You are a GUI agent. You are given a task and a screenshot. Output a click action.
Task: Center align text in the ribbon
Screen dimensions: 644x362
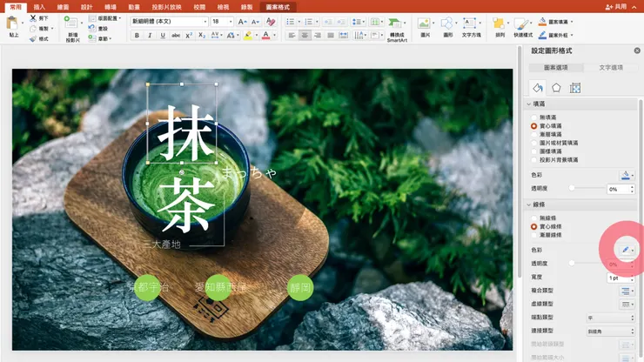tap(305, 36)
